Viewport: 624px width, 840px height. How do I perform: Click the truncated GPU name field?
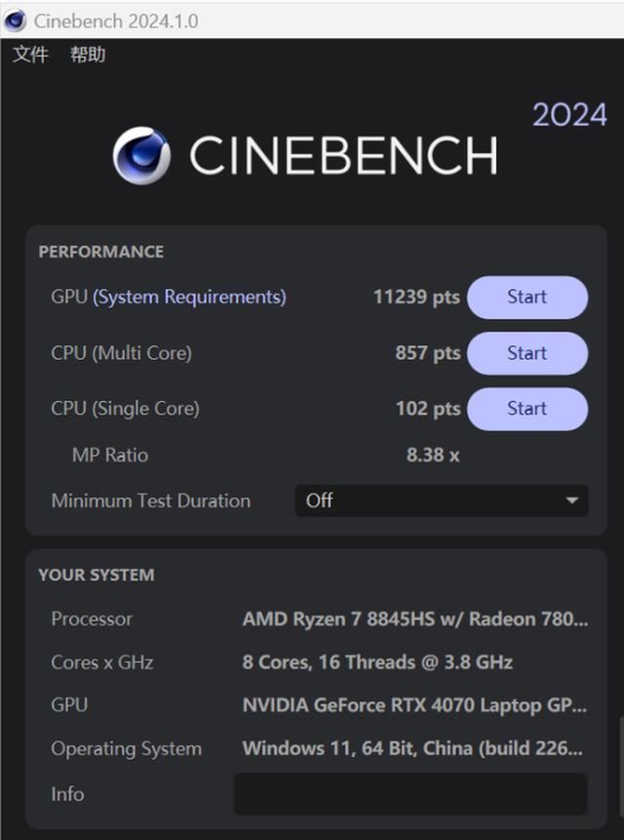point(409,704)
